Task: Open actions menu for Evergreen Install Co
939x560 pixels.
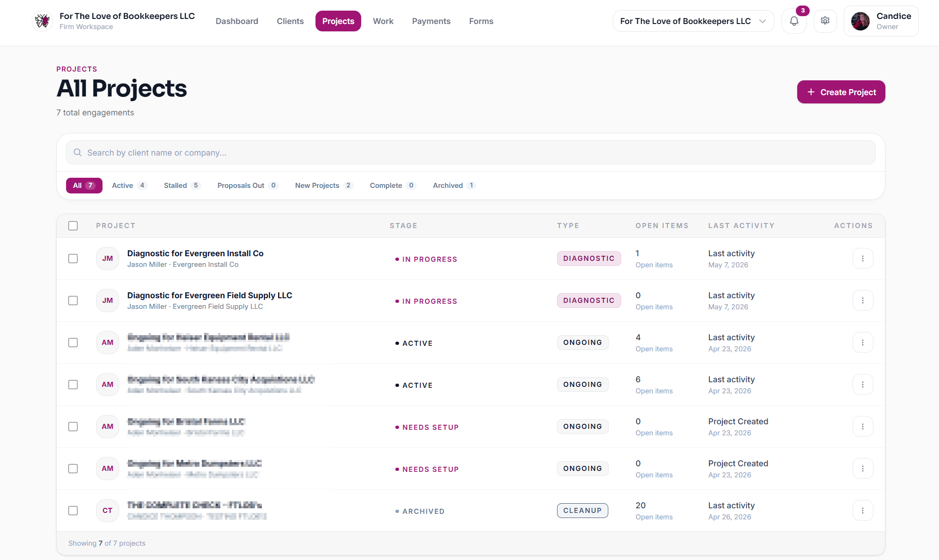Action: coord(862,259)
